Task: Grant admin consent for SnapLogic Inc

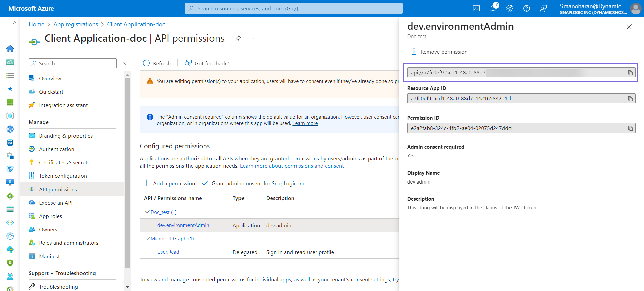Action: (x=253, y=183)
